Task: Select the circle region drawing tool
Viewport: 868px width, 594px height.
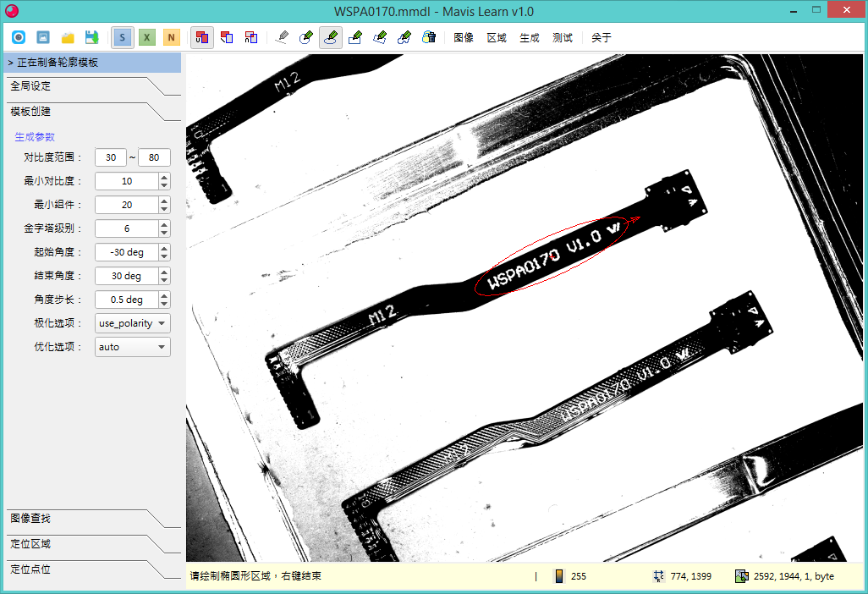Action: click(x=306, y=37)
